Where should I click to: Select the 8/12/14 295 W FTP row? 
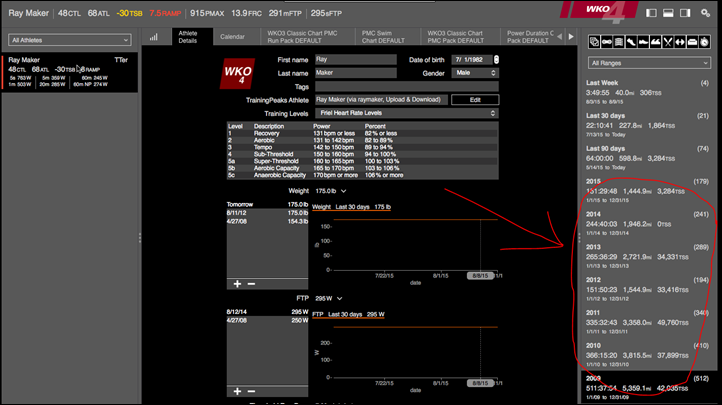tap(267, 312)
